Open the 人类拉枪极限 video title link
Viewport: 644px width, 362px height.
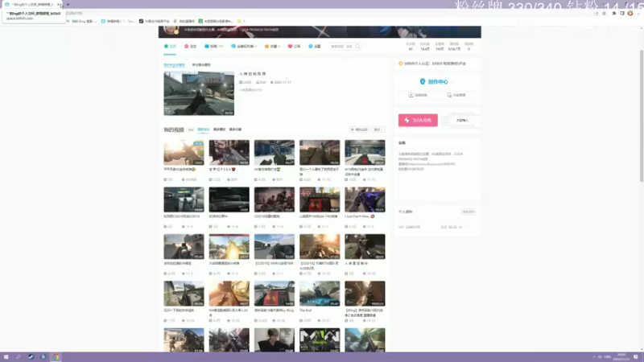(253, 74)
